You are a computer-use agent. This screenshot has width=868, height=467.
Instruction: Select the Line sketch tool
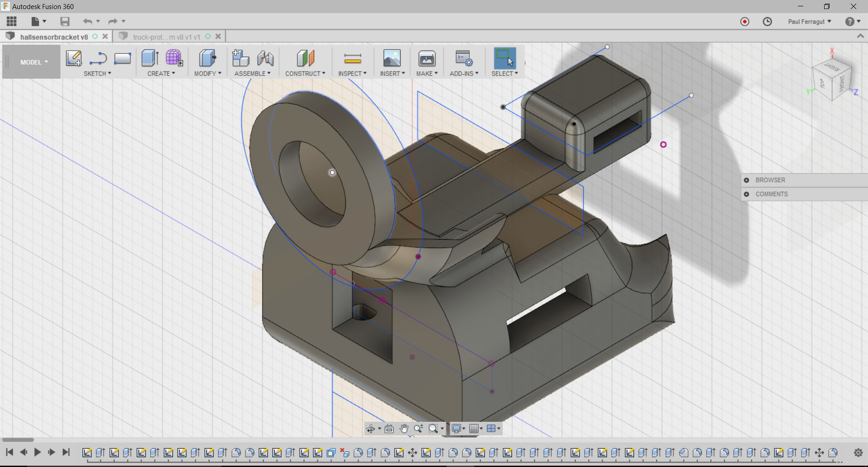coord(98,58)
